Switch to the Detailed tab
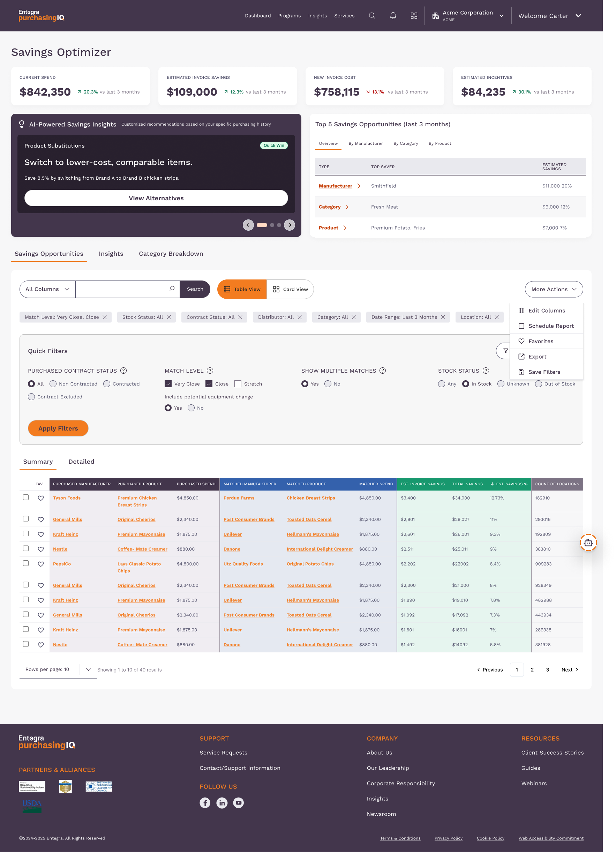 (81, 462)
